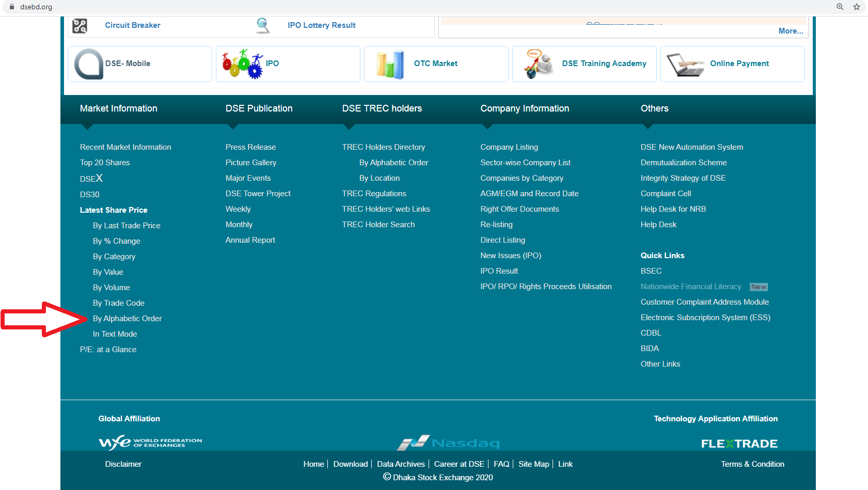The image size is (868, 490).
Task: Click the lock icon in the address bar
Action: [x=12, y=7]
